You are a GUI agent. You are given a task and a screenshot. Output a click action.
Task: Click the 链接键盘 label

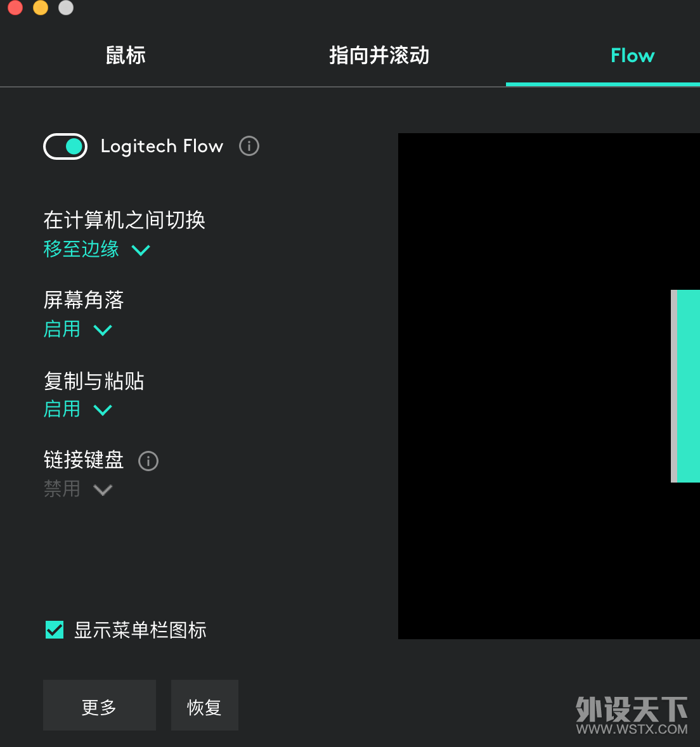click(x=84, y=460)
